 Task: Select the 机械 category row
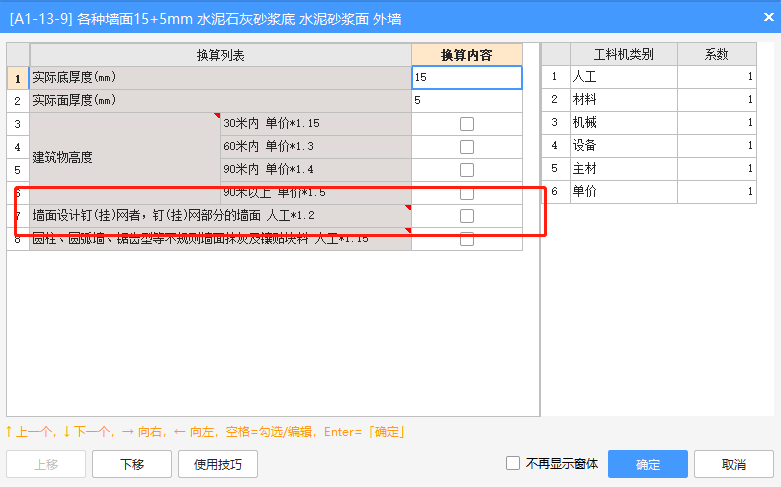624,122
